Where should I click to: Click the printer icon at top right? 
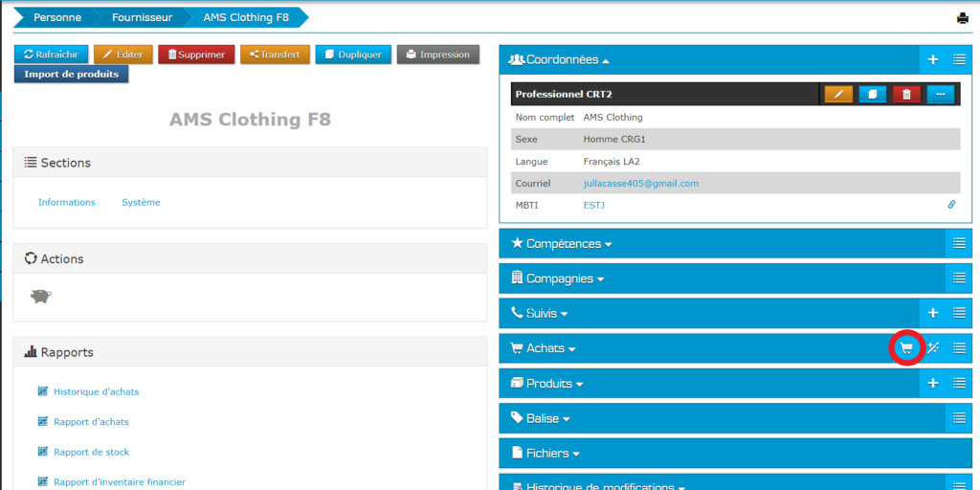pyautogui.click(x=963, y=18)
